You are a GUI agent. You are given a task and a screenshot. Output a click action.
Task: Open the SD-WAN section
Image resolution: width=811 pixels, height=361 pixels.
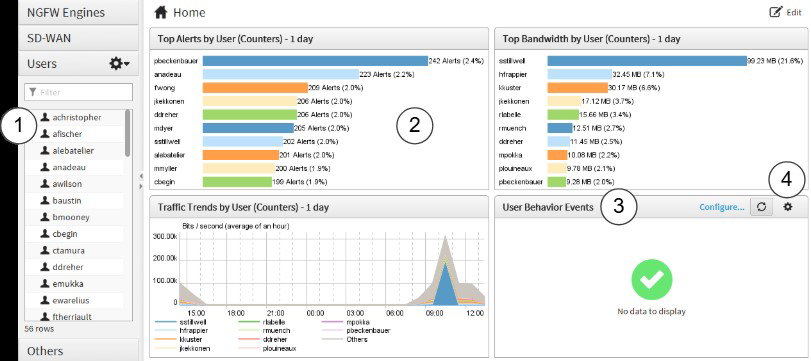[x=79, y=38]
